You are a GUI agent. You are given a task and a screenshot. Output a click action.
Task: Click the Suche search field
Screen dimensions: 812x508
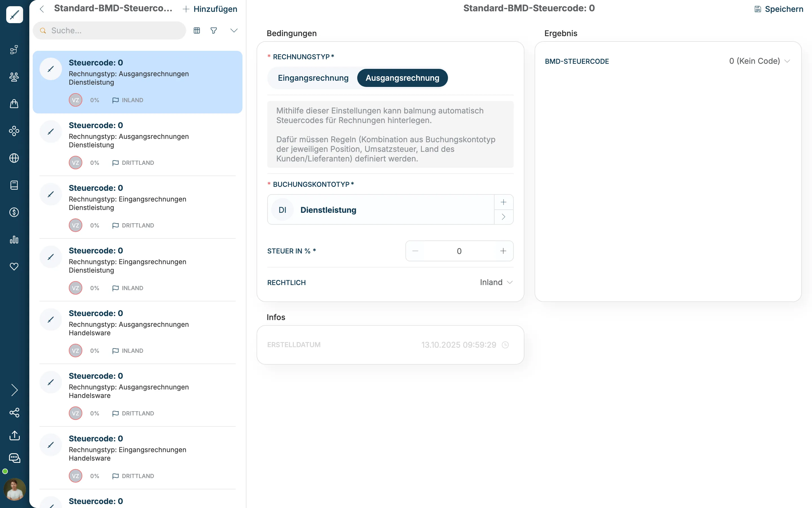pyautogui.click(x=109, y=30)
